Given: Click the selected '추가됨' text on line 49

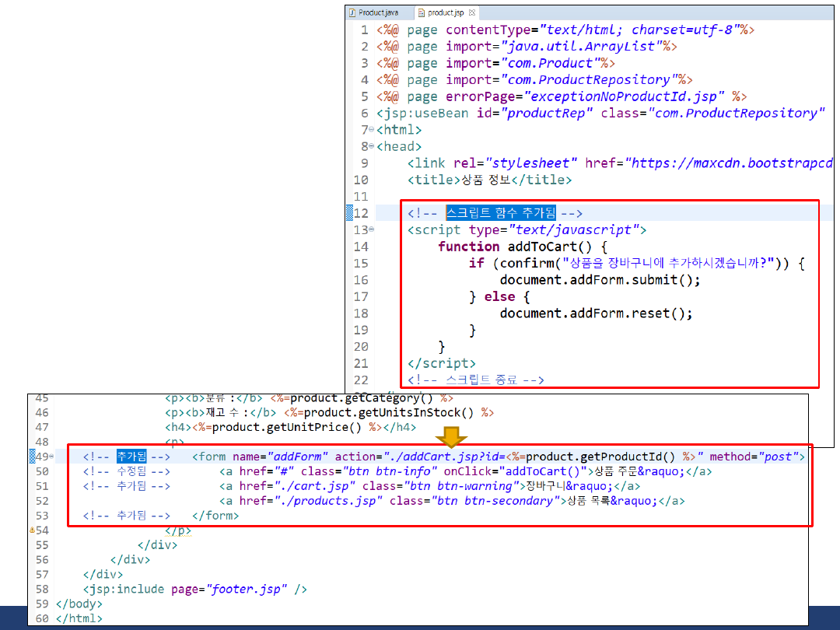Looking at the screenshot, I should pos(131,457).
